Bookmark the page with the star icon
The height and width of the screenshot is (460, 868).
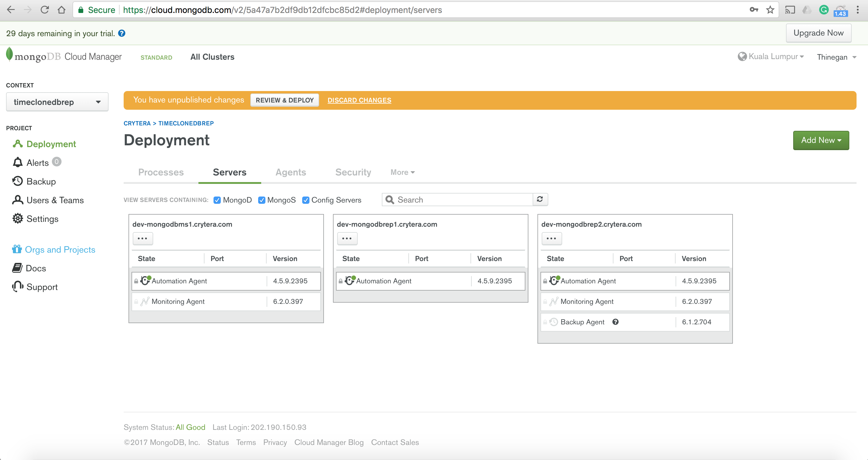(770, 10)
